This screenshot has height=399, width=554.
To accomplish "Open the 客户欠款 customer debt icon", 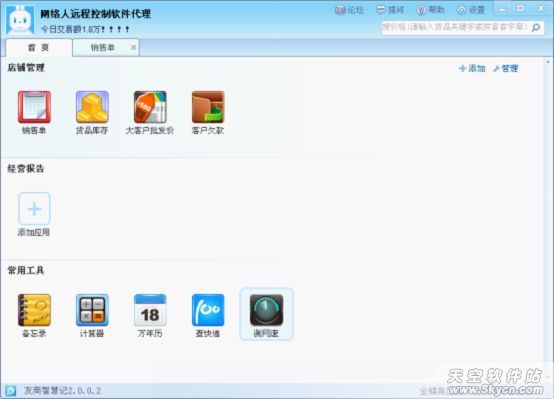I will (208, 107).
